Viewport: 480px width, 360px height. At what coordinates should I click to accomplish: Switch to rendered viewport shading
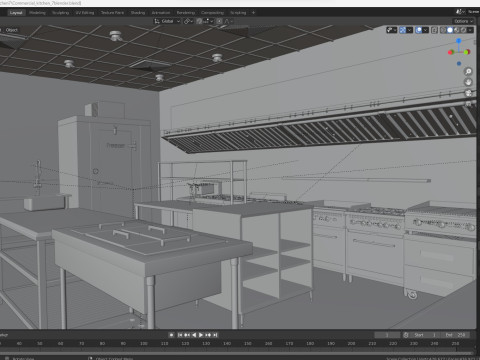[x=463, y=30]
